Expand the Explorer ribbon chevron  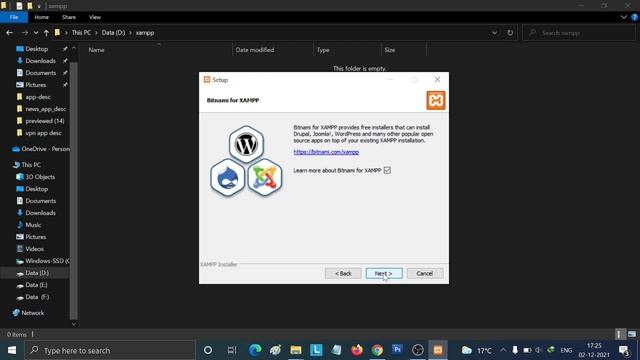click(x=624, y=17)
